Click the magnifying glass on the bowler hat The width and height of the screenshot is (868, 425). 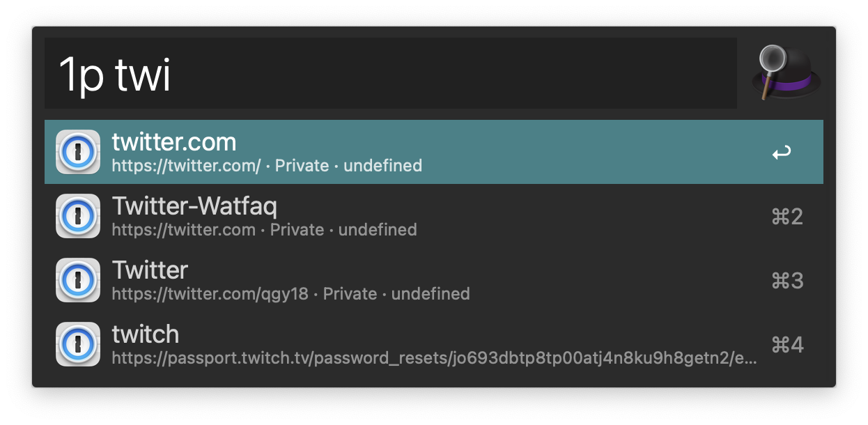coord(773,59)
